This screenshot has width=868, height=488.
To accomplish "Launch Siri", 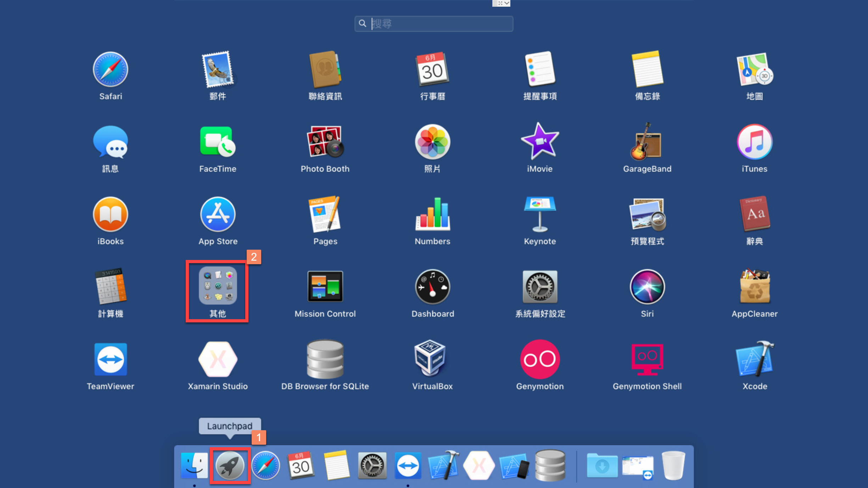I will click(647, 287).
